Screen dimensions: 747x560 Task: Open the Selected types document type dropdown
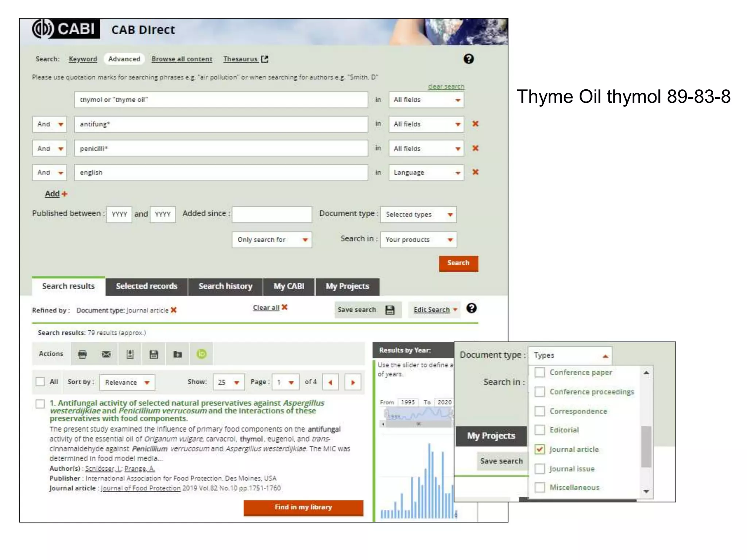(x=418, y=214)
